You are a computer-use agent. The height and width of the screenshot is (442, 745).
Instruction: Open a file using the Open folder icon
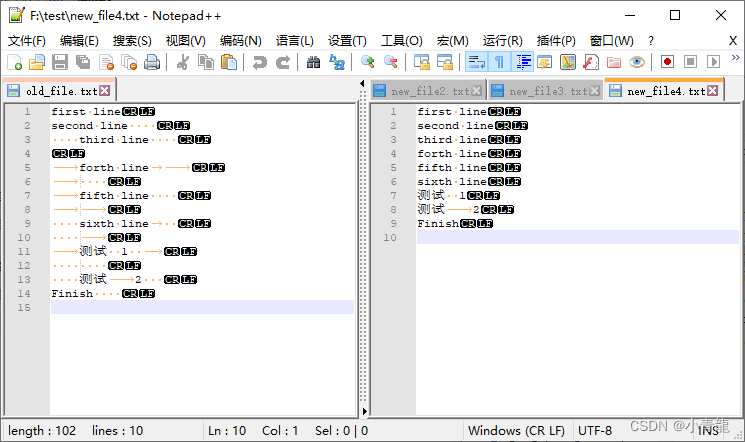coord(37,62)
